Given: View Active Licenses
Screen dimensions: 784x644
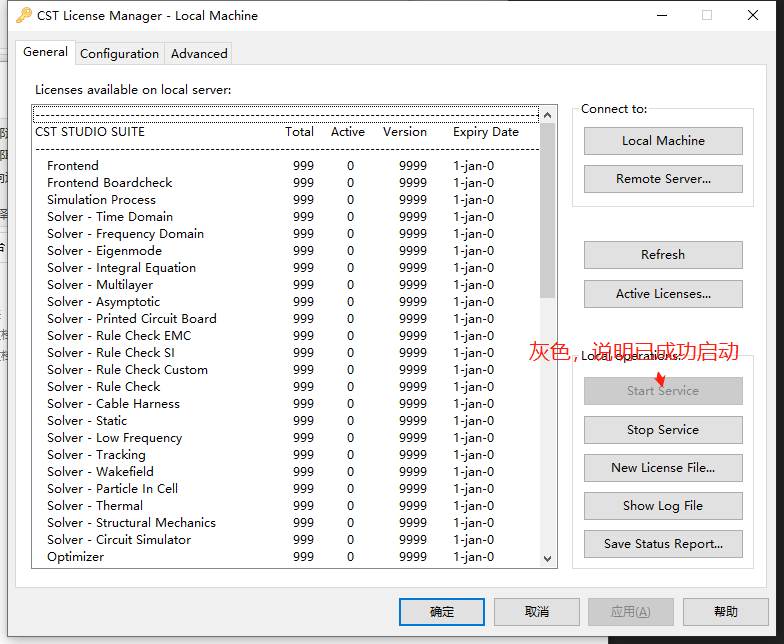Looking at the screenshot, I should 663,294.
